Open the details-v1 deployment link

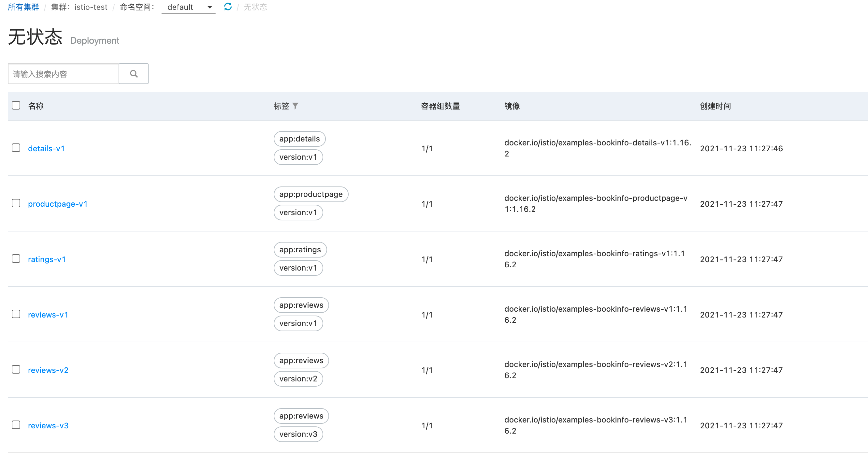[46, 148]
